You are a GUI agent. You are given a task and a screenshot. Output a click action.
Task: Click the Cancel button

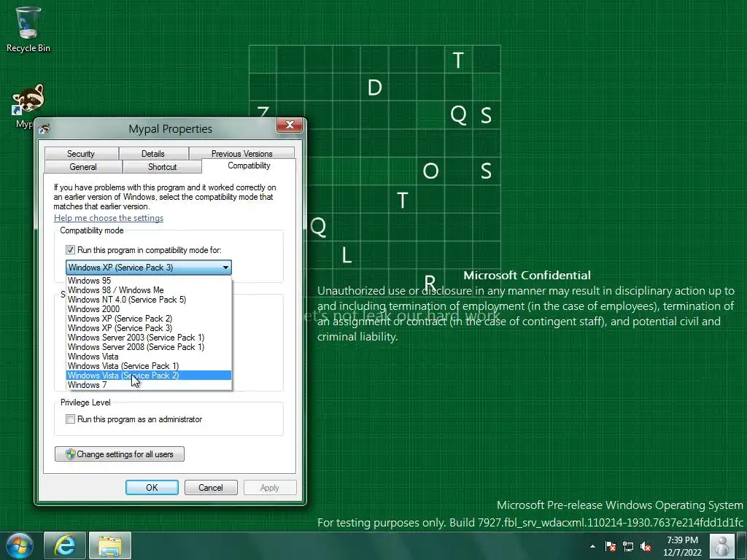pos(211,488)
